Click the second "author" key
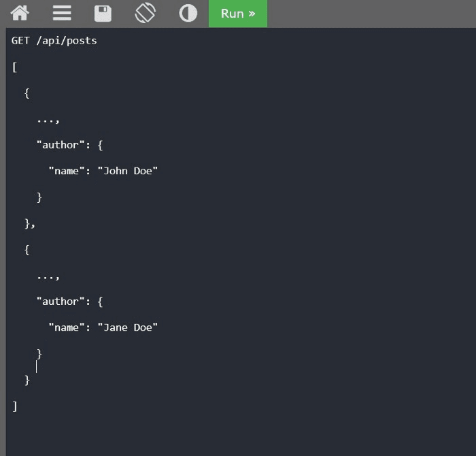 [61, 302]
